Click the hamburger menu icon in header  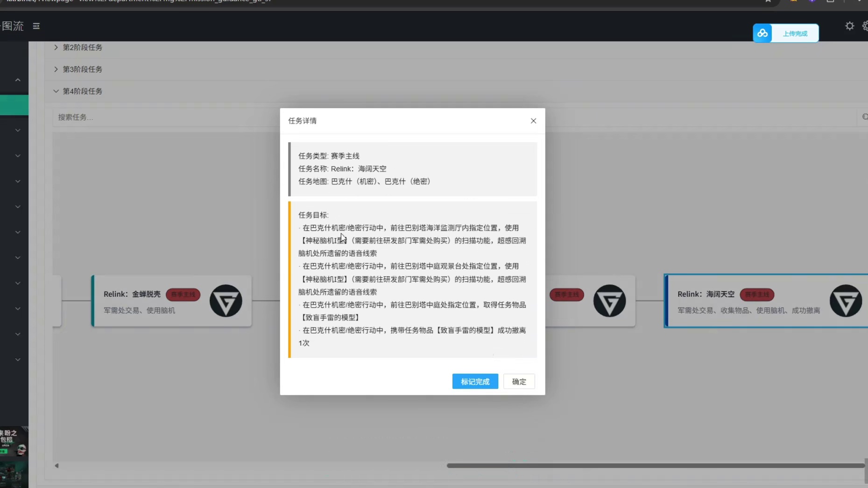coord(36,26)
